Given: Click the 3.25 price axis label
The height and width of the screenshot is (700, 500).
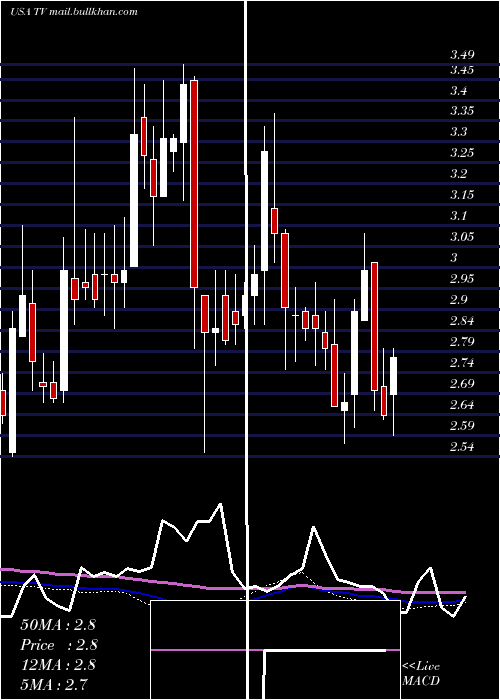Looking at the screenshot, I should (x=462, y=153).
